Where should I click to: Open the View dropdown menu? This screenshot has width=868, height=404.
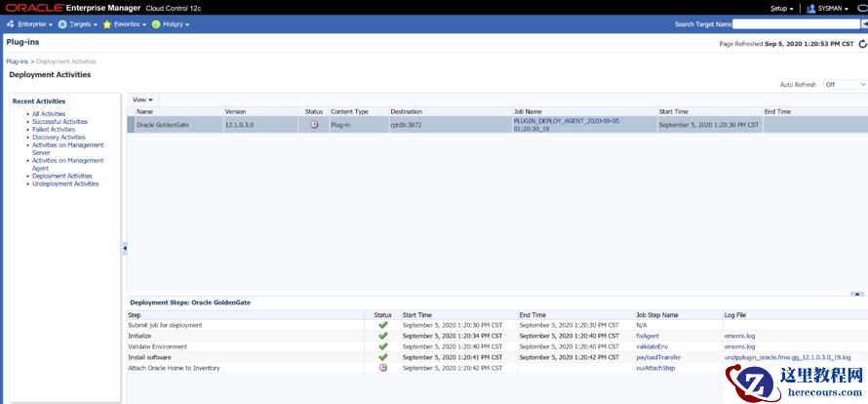pos(143,100)
